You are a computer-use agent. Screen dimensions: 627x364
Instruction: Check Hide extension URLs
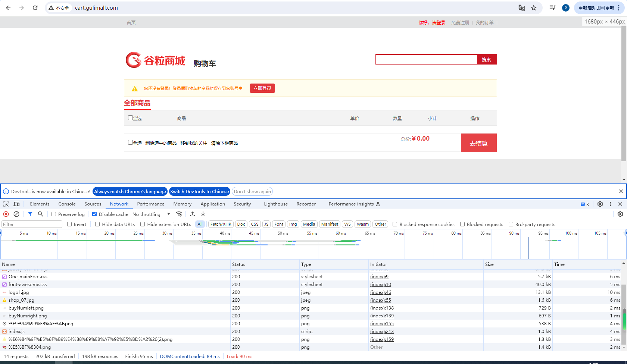click(143, 224)
